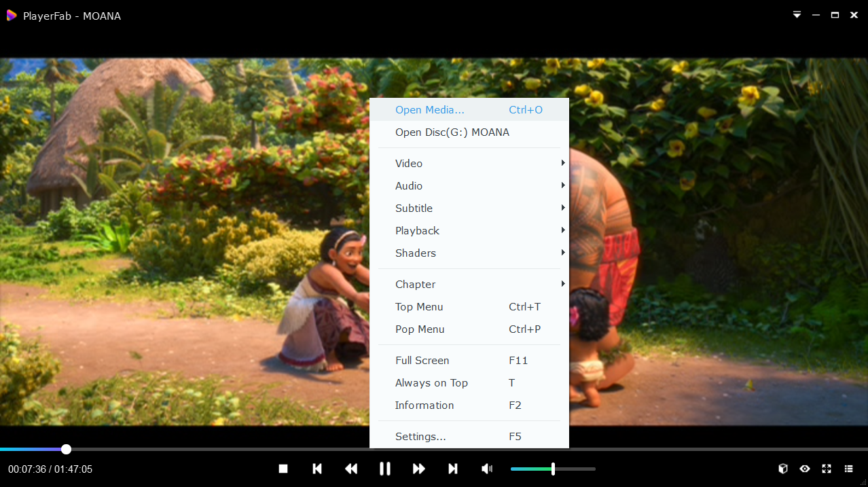Choose Full Screen from the context menu
868x487 pixels.
click(x=469, y=361)
